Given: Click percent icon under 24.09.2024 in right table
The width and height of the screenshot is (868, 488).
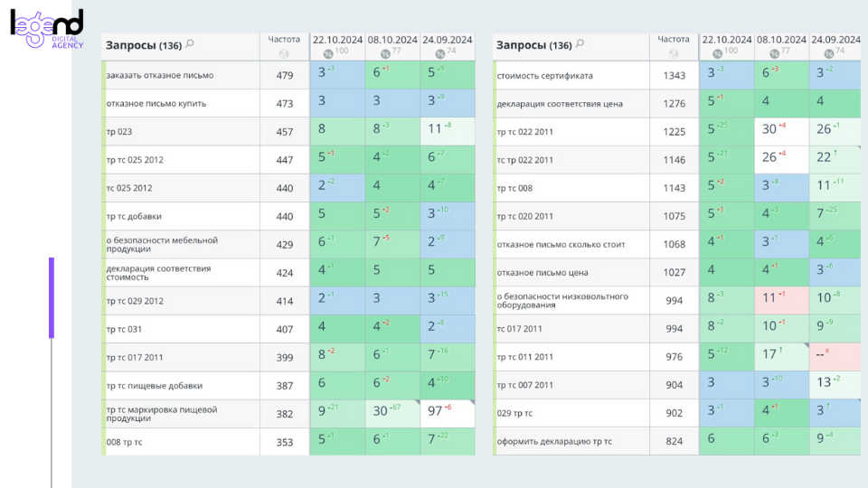Looking at the screenshot, I should pos(827,53).
